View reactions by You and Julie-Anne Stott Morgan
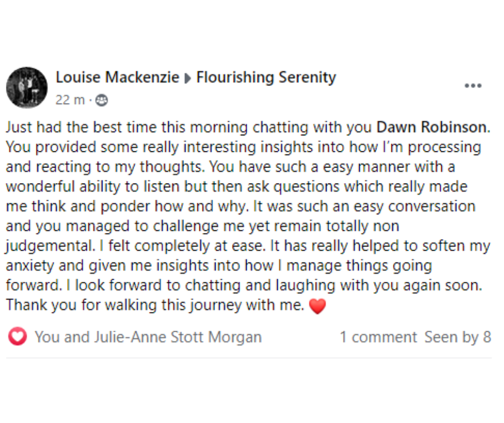The image size is (504, 423). [148, 337]
